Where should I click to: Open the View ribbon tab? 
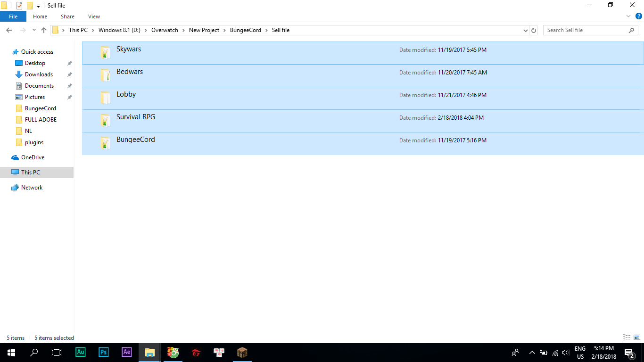[x=94, y=16]
